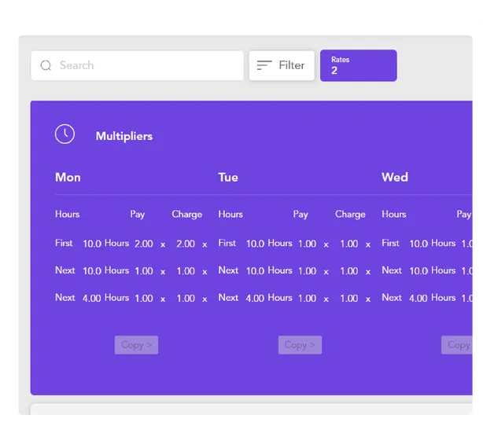Click Tuesday's First row charge 1.00

tap(349, 244)
